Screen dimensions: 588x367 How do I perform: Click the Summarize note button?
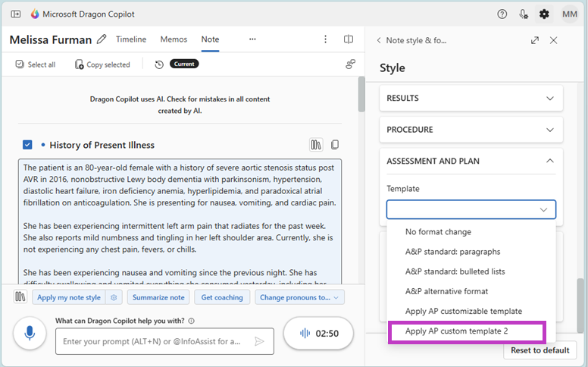pyautogui.click(x=158, y=297)
